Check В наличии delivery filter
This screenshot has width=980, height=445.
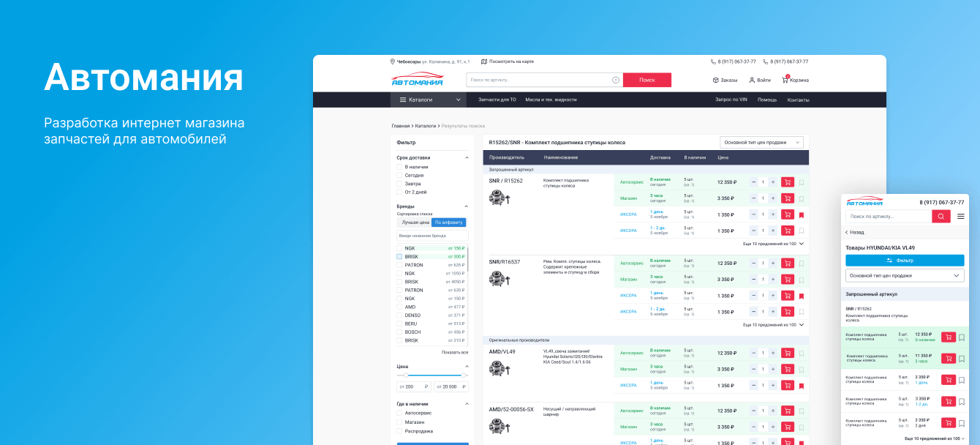(x=399, y=167)
